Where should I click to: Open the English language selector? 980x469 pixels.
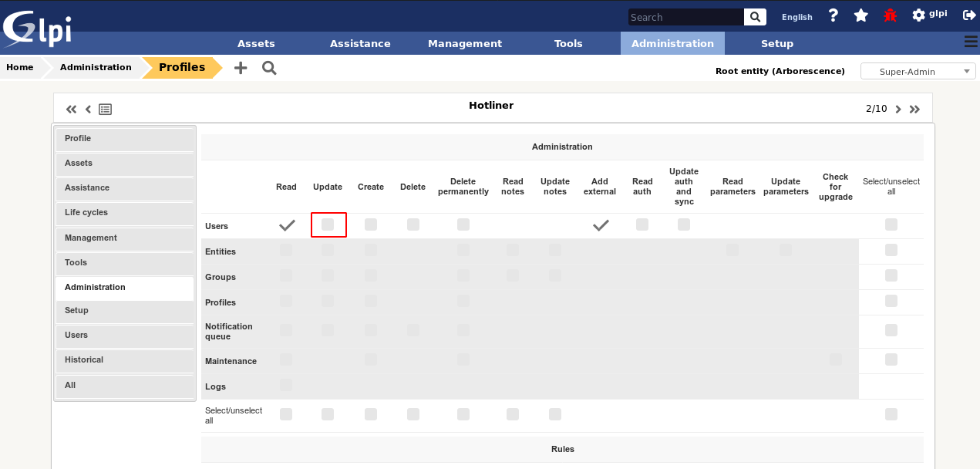pyautogui.click(x=796, y=16)
